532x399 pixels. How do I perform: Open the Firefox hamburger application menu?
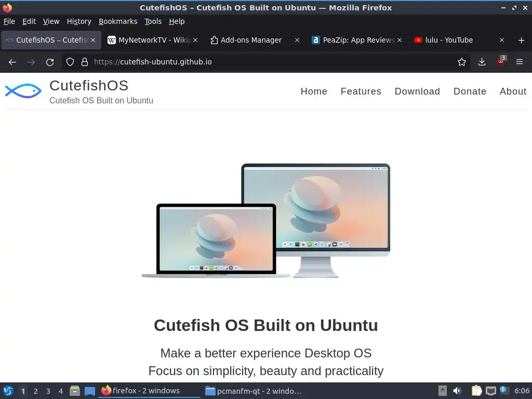point(520,62)
